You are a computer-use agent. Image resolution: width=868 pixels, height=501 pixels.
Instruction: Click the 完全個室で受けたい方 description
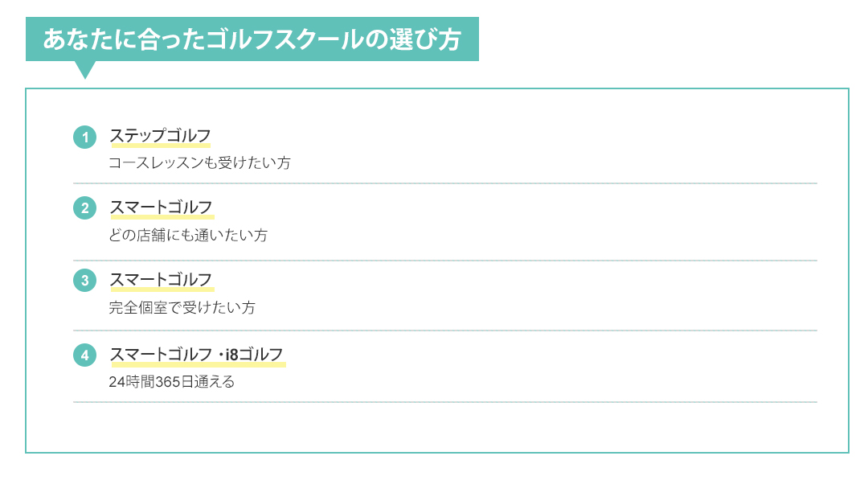click(x=182, y=308)
